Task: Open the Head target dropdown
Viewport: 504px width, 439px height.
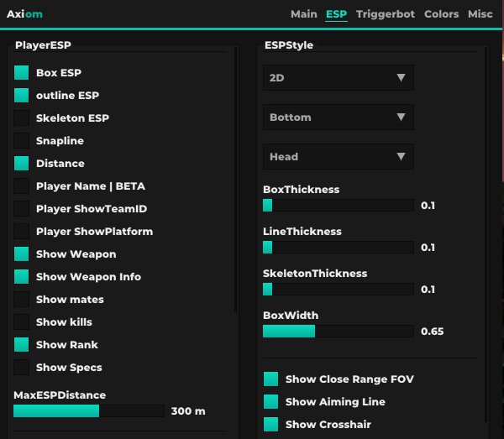Action: (x=338, y=157)
